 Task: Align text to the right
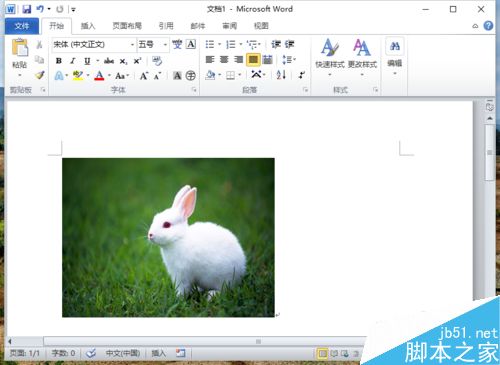(238, 60)
